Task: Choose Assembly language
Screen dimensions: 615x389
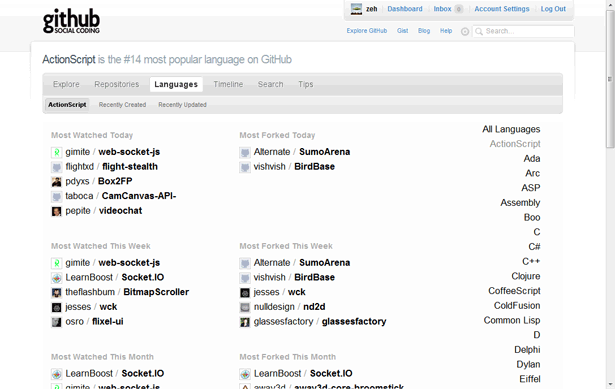Action: (520, 203)
